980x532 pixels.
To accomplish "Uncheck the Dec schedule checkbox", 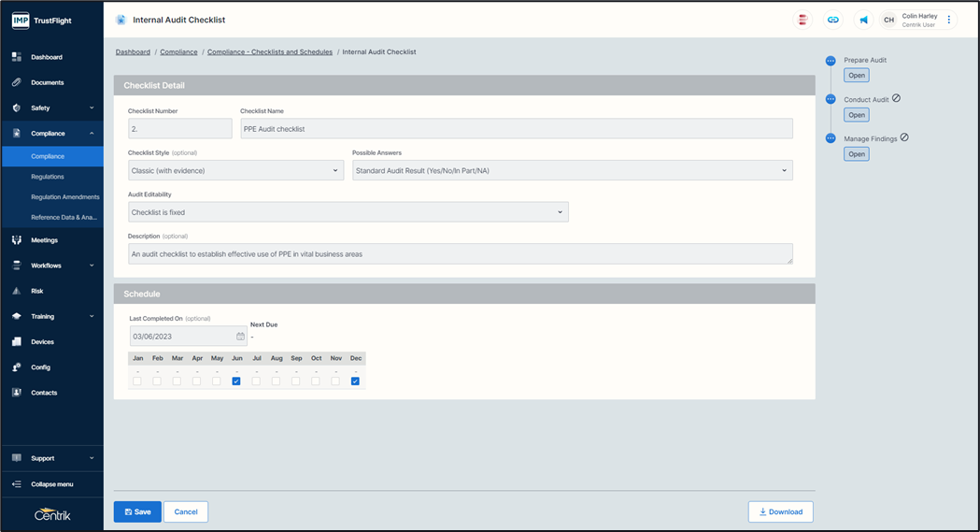I will [355, 381].
